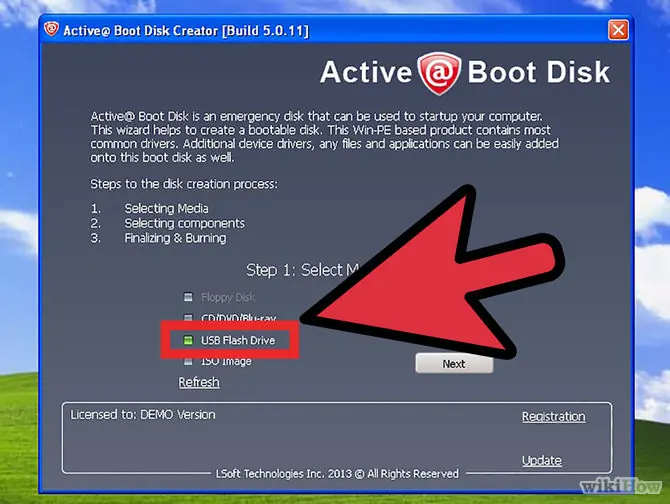Open the Update link

coord(542,460)
